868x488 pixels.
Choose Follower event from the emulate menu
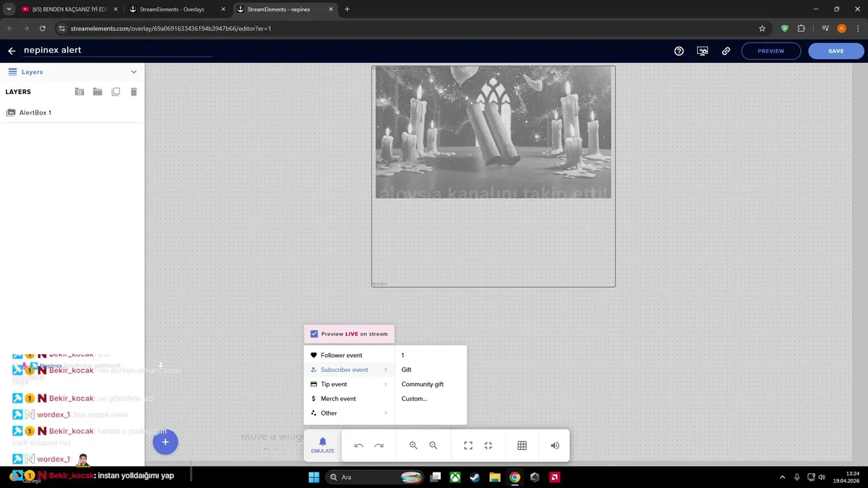(349, 355)
